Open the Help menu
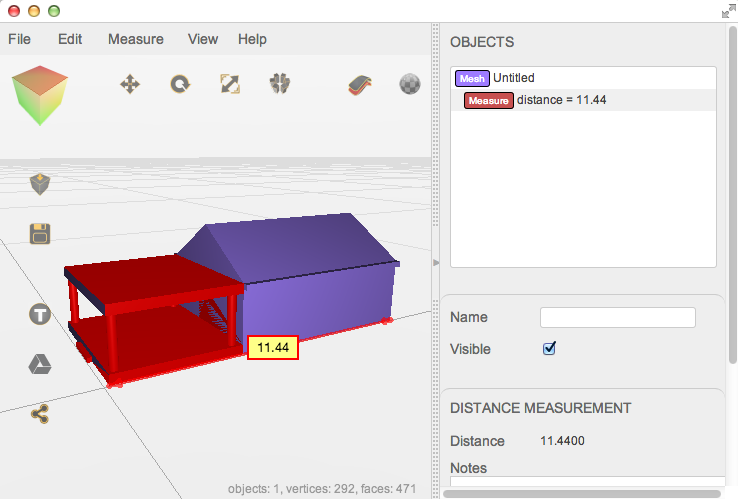738x499 pixels. click(252, 39)
